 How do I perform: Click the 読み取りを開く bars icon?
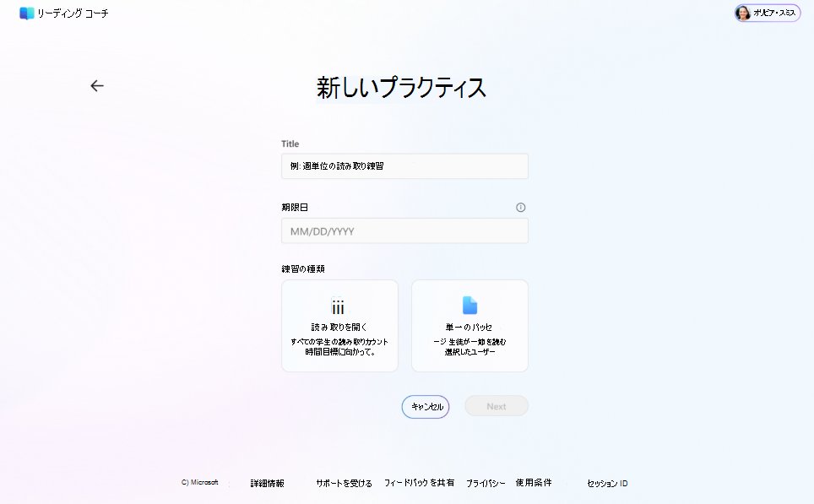[x=338, y=306]
